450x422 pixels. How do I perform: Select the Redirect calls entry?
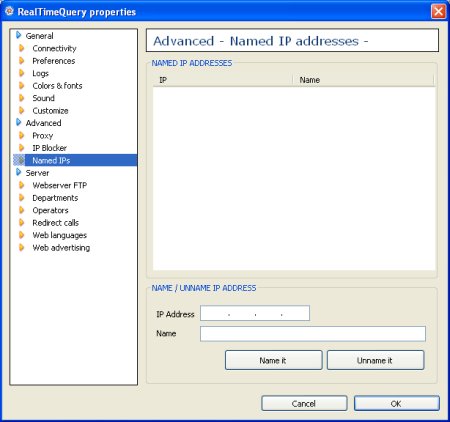point(56,223)
